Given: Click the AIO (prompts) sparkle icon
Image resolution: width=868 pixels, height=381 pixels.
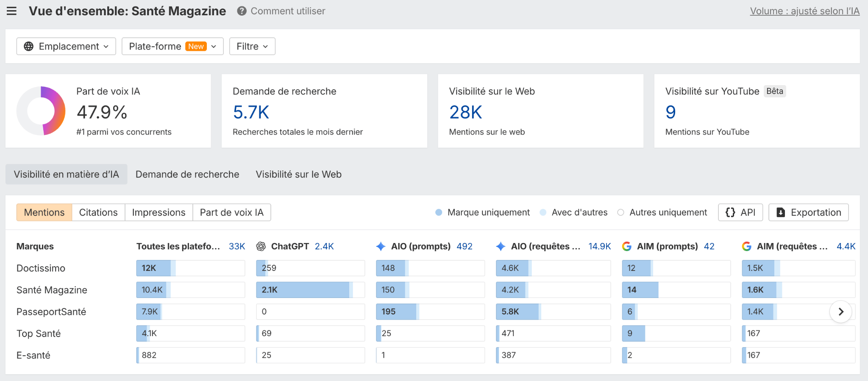Looking at the screenshot, I should coord(381,246).
